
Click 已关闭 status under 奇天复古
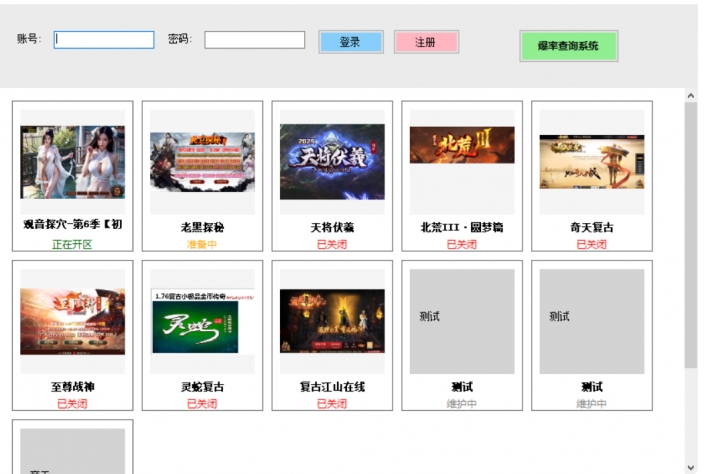tap(591, 245)
